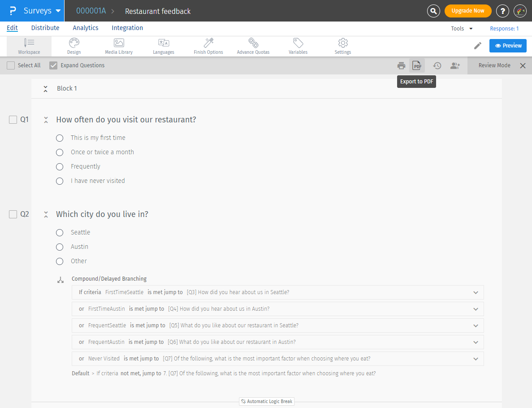532x408 pixels.
Task: Open the user profile avatar
Action: (520, 11)
